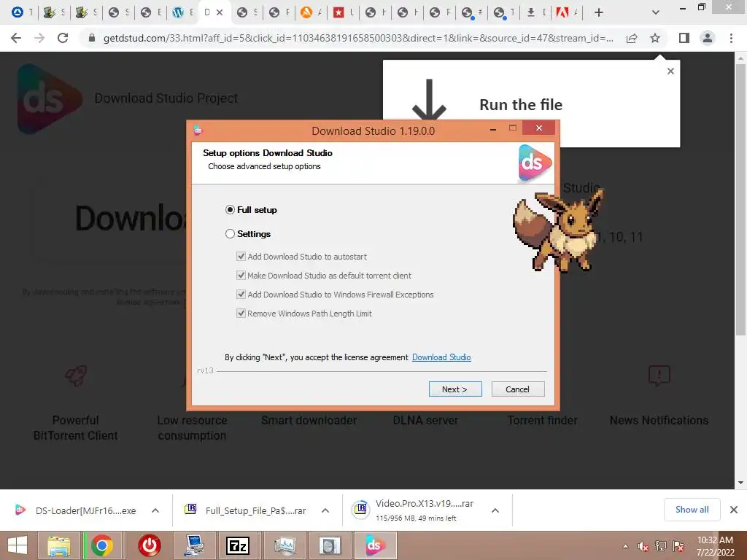
Task: Toggle Add Download Studio to autostart checkbox
Action: coord(241,256)
